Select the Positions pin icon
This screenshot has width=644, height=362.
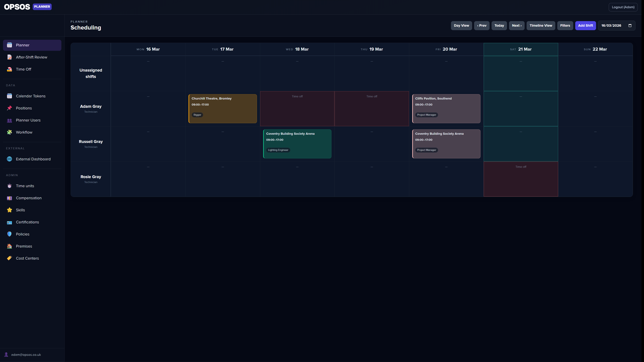tap(9, 108)
